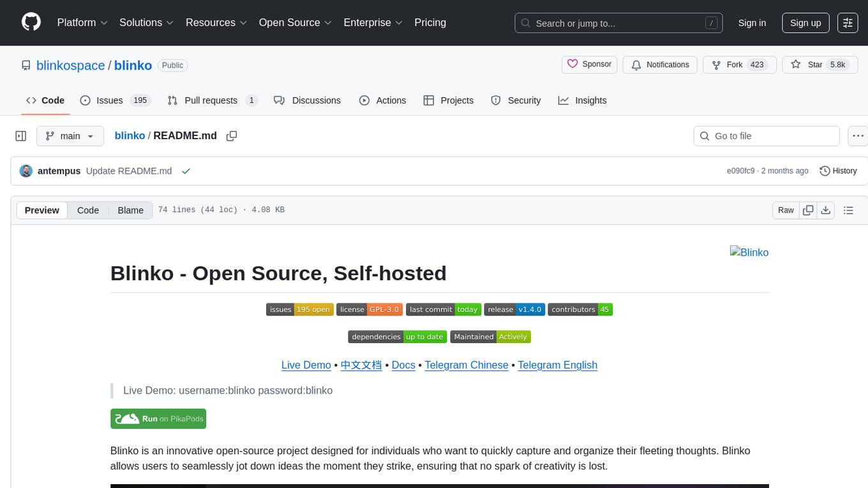Image resolution: width=868 pixels, height=488 pixels.
Task: Click the license GPL-3.0 badge
Action: [x=370, y=309]
